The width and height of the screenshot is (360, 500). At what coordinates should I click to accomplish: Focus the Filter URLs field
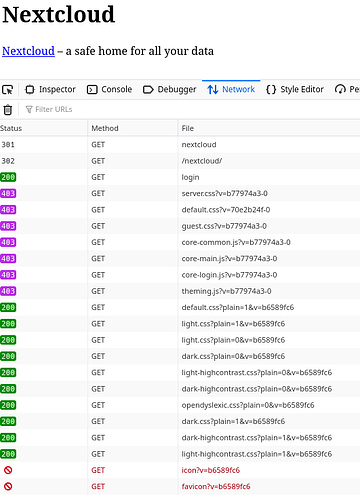coord(190,109)
